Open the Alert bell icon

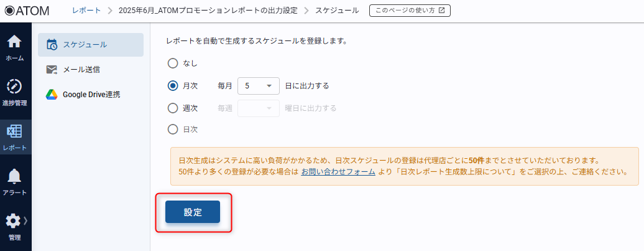point(14,176)
